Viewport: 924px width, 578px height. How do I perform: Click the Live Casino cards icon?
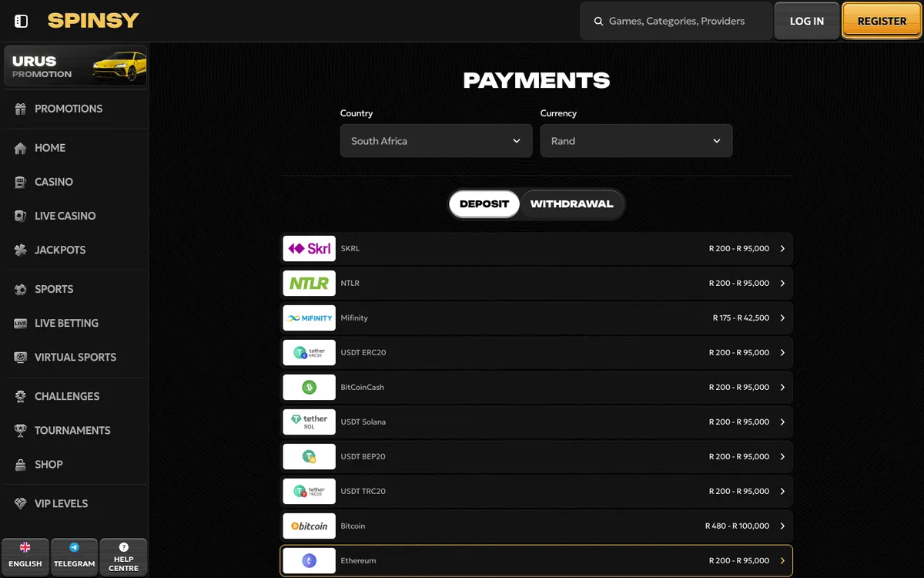[21, 217]
